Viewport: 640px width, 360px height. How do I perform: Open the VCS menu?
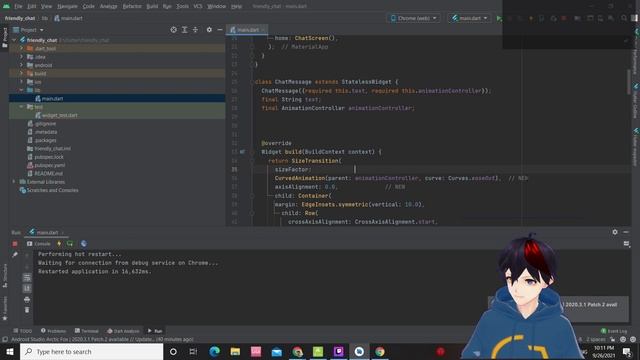(198, 6)
